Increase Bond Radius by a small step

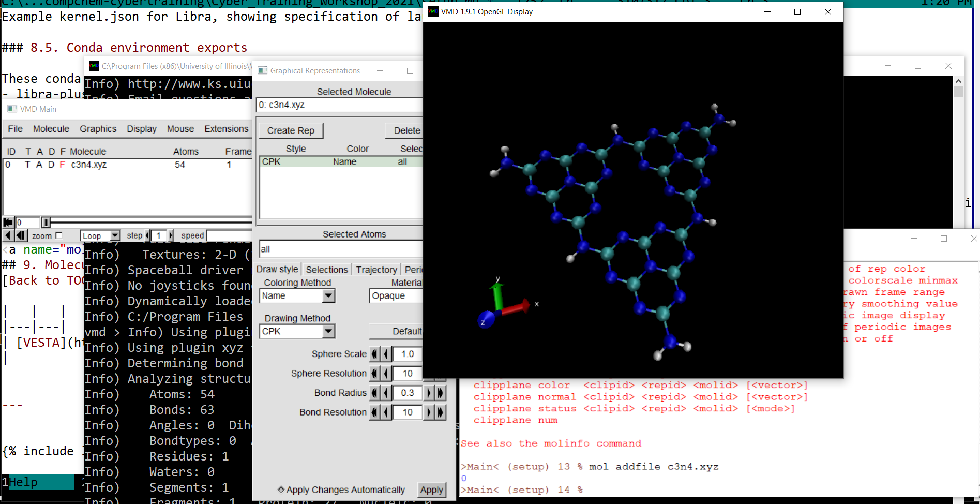coord(429,393)
